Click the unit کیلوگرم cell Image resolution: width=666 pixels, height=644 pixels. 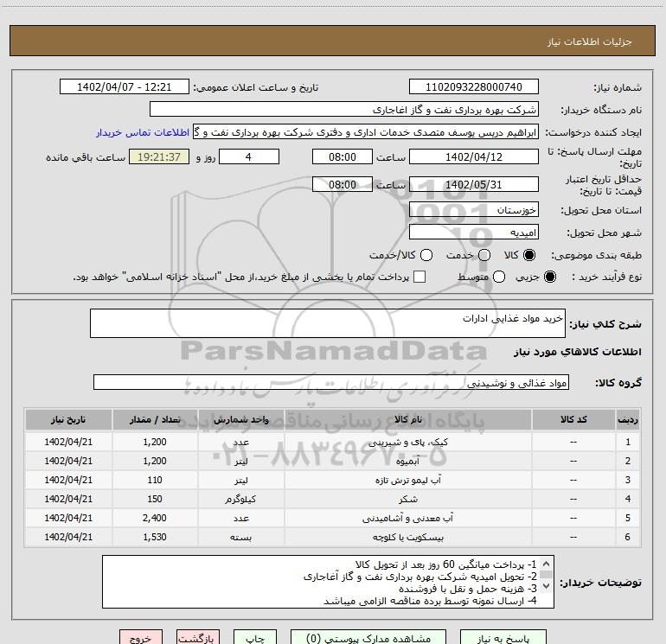point(240,500)
